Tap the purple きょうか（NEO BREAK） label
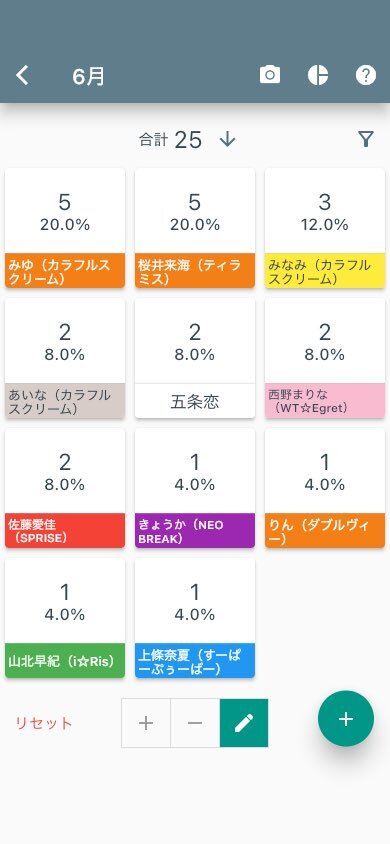This screenshot has width=390, height=844. click(195, 531)
